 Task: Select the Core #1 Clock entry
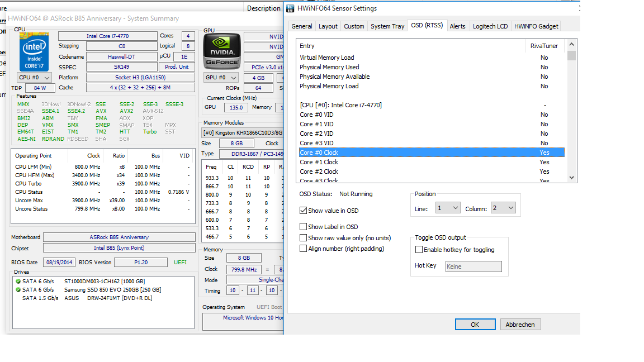coord(432,162)
